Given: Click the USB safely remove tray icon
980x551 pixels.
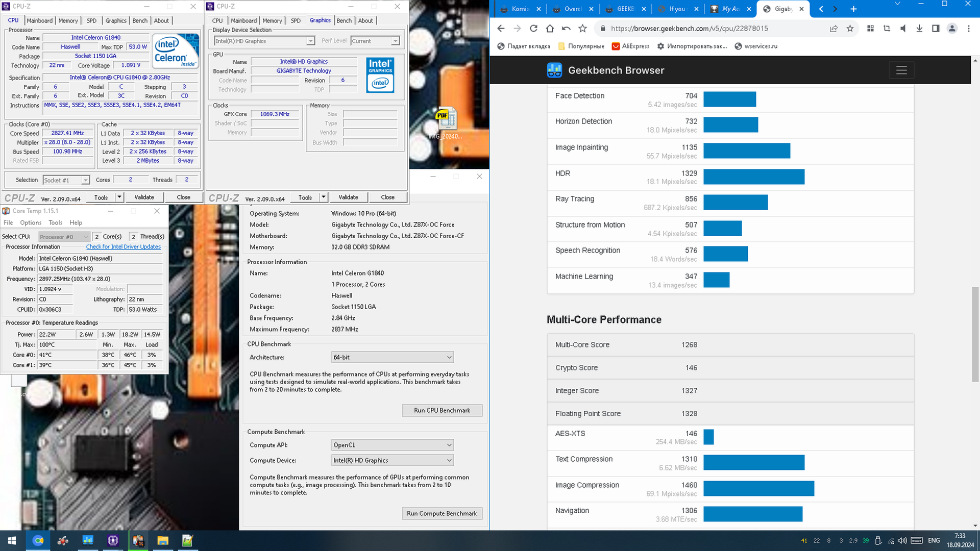Looking at the screenshot, I should click(x=878, y=541).
